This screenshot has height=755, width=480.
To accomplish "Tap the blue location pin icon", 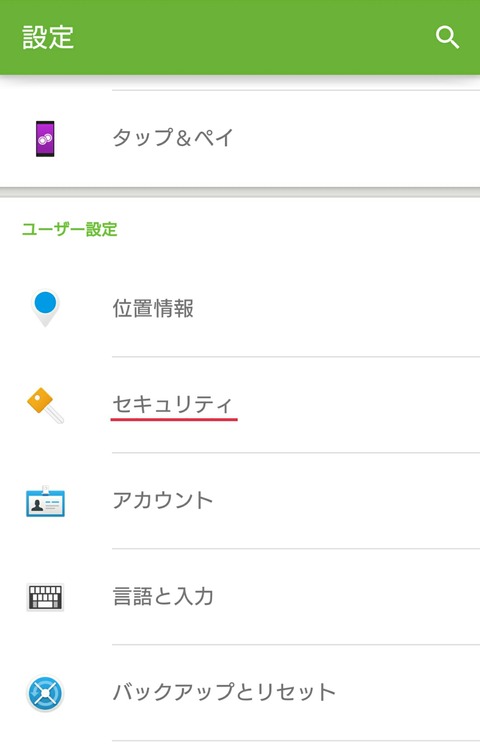I will (x=45, y=308).
